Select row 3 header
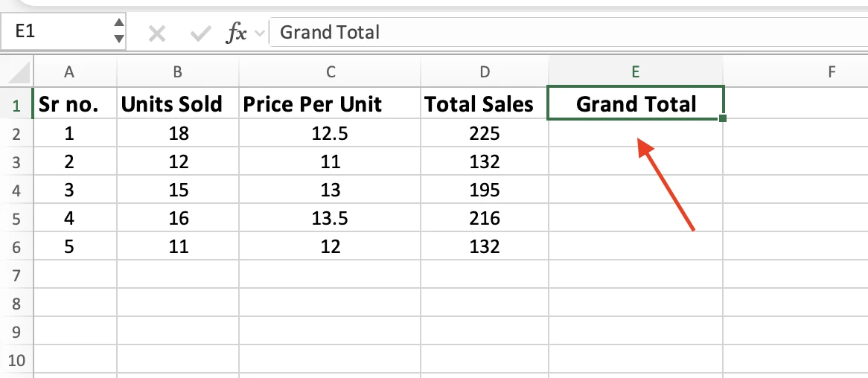The height and width of the screenshot is (378, 868). tap(16, 161)
